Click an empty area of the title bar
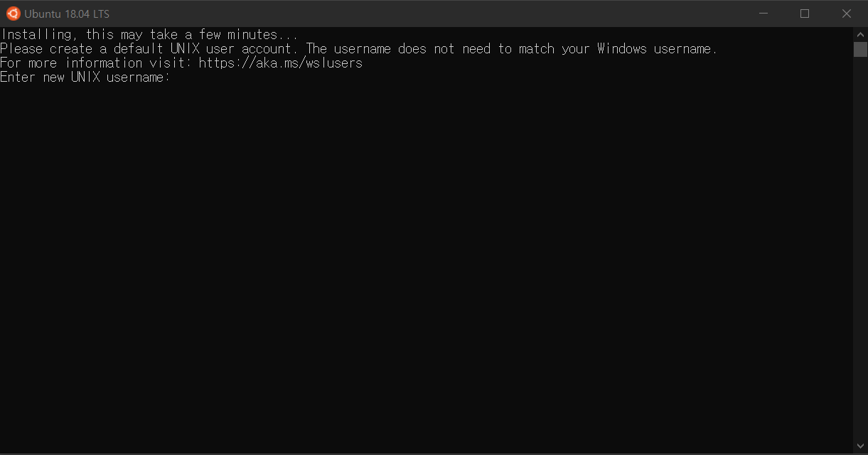868x455 pixels. pos(427,14)
